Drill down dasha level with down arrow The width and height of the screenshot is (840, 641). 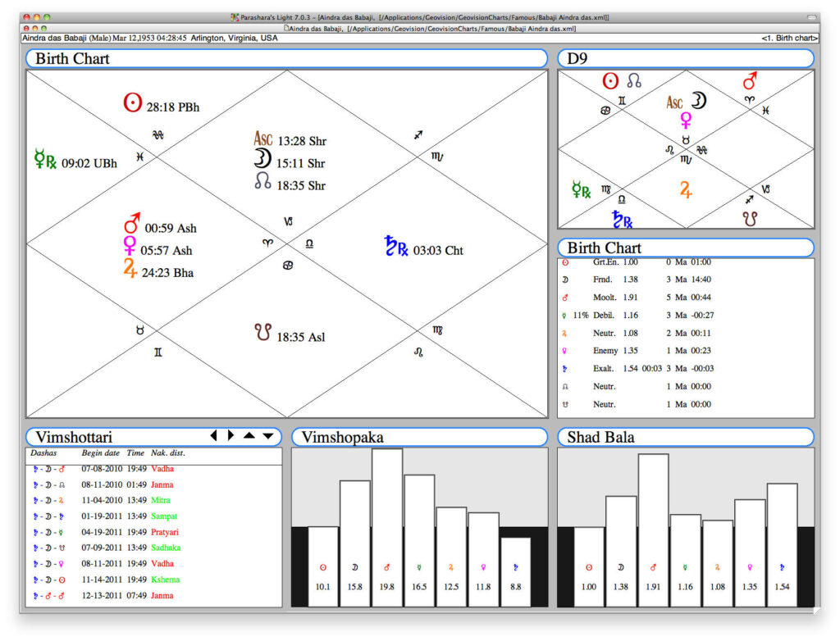pyautogui.click(x=268, y=436)
